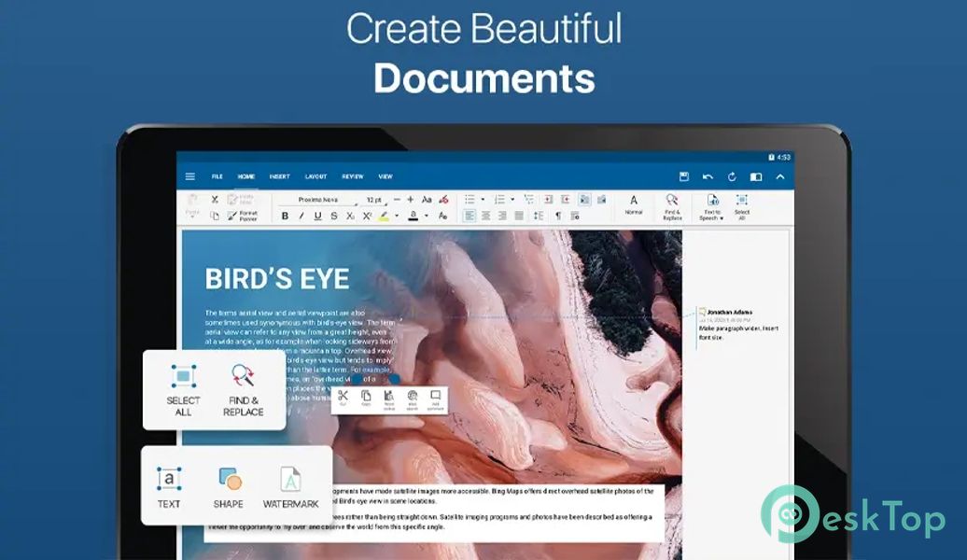Image resolution: width=967 pixels, height=560 pixels.
Task: Switch to the REVIEW tab
Action: click(353, 176)
